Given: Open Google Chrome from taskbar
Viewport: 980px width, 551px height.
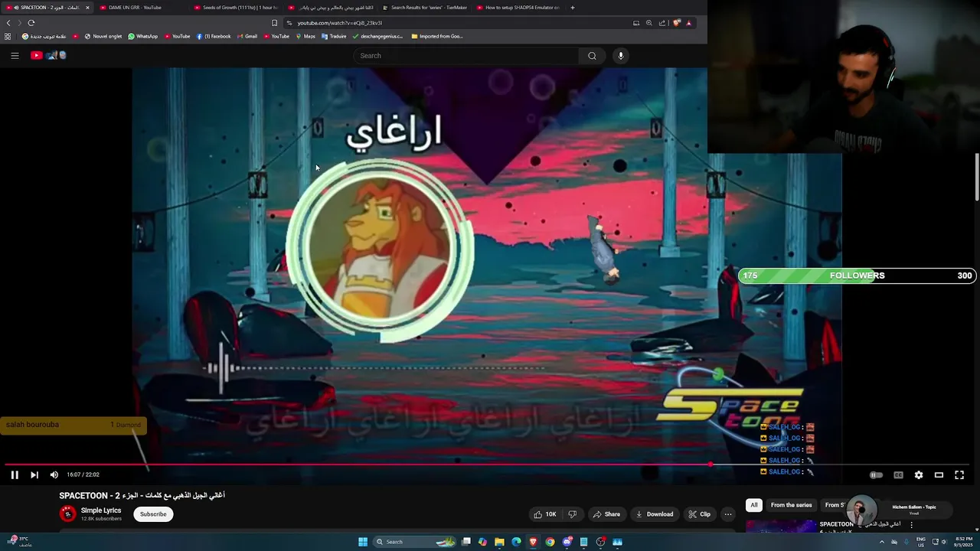Looking at the screenshot, I should (x=550, y=542).
